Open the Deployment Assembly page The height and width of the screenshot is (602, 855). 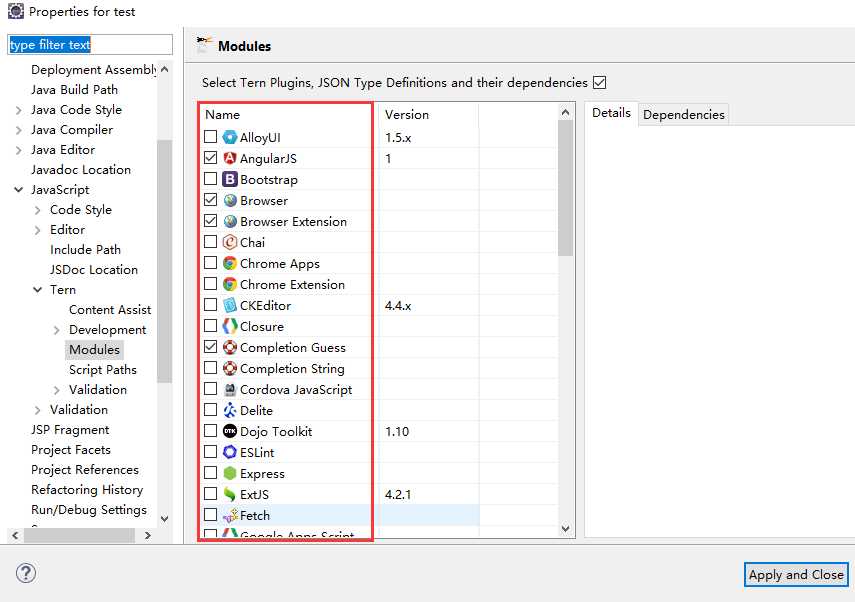[93, 70]
